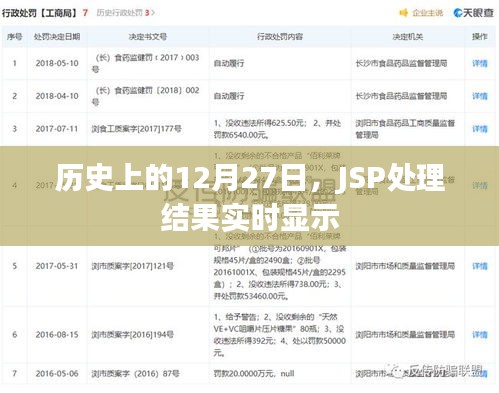The height and width of the screenshot is (393, 499).
Task: Select the 浏食工质案字[2017]177号 document number
Action: click(137, 129)
